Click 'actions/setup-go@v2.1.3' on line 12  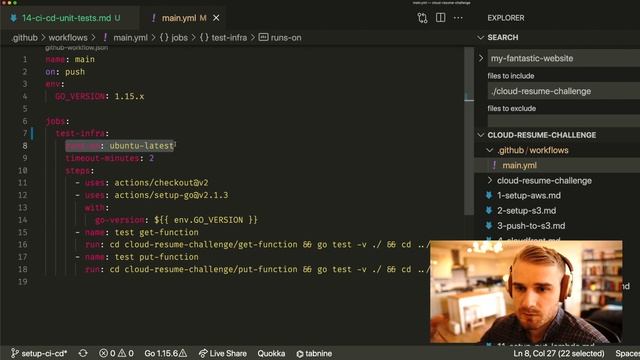point(171,195)
